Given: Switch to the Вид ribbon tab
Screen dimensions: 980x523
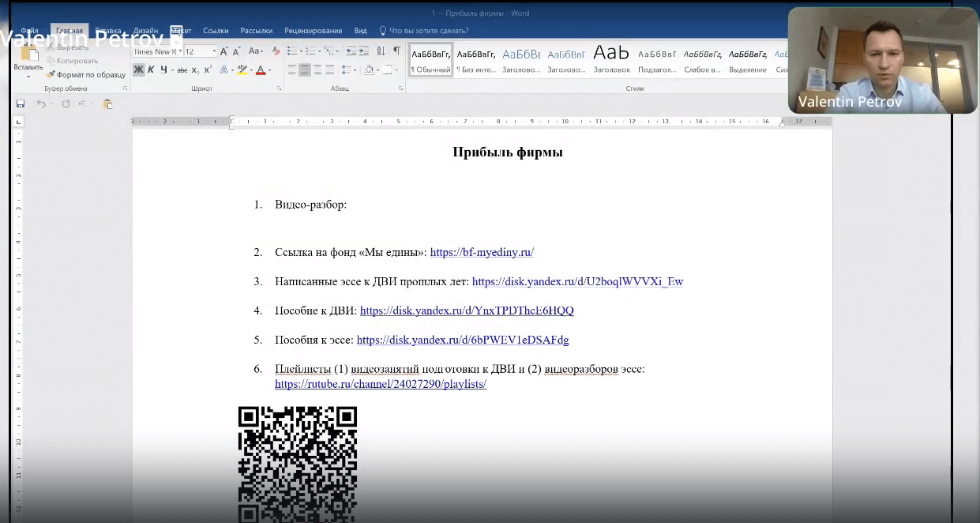Looking at the screenshot, I should click(360, 31).
